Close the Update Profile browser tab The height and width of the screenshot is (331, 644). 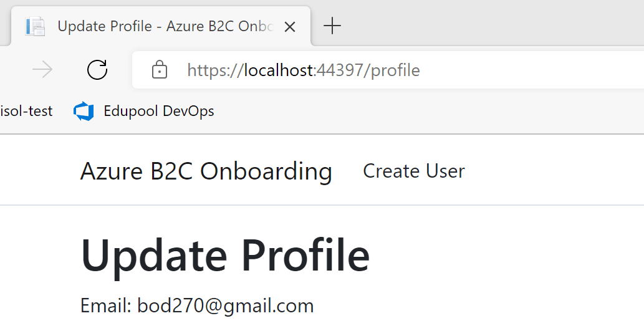click(x=289, y=27)
